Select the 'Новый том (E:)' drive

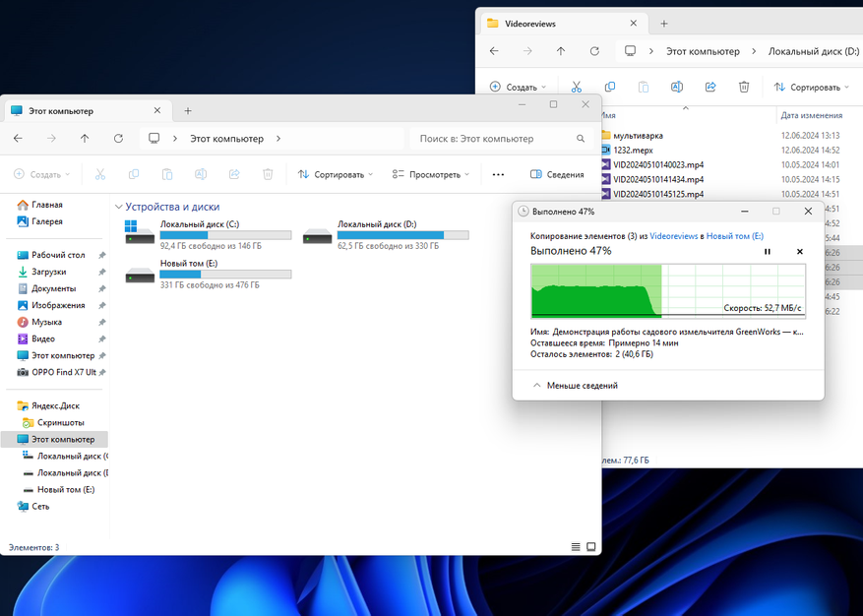point(209,274)
